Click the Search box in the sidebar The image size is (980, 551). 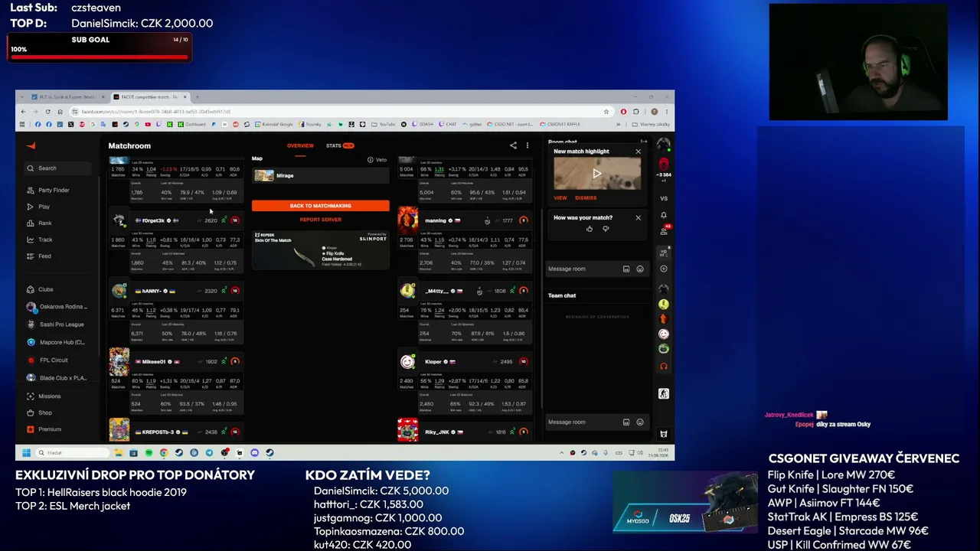(x=58, y=168)
